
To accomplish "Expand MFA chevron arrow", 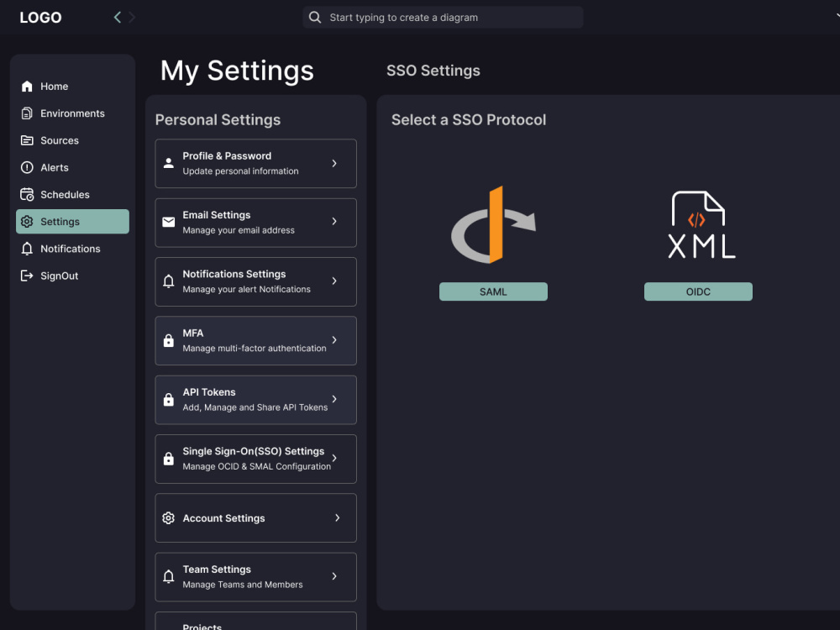I will coord(334,340).
